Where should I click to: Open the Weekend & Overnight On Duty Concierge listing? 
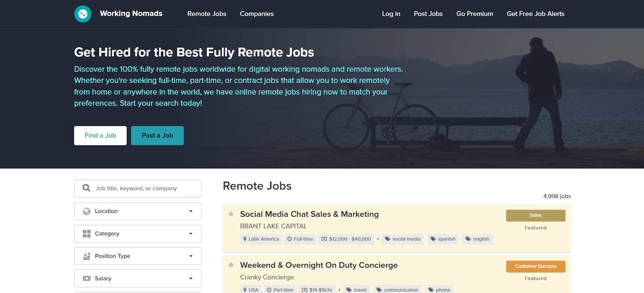point(319,265)
